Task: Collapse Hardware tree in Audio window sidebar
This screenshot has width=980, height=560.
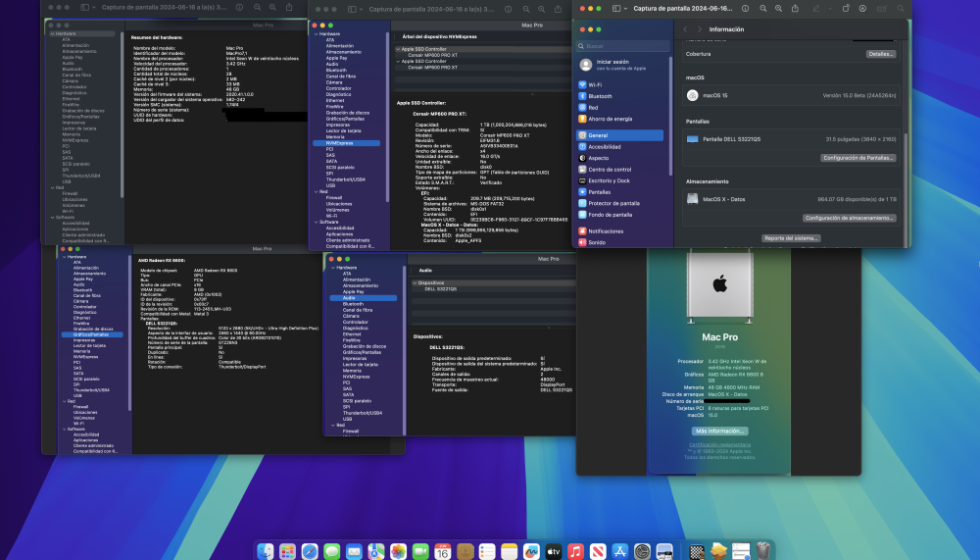Action: pyautogui.click(x=333, y=268)
